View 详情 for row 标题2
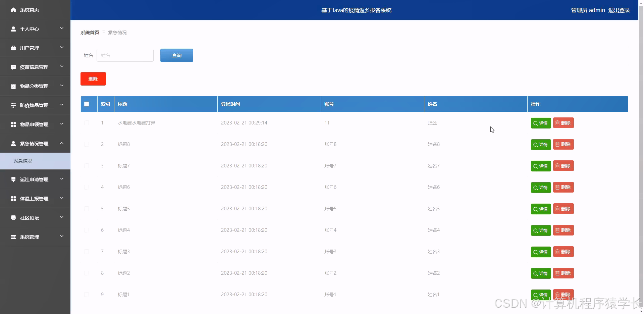This screenshot has height=314, width=644. [x=541, y=273]
